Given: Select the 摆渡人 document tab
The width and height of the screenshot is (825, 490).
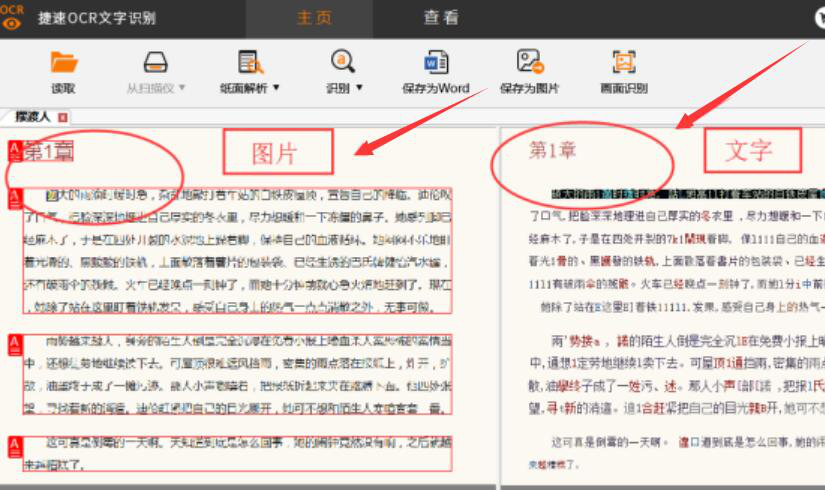Looking at the screenshot, I should (x=33, y=117).
